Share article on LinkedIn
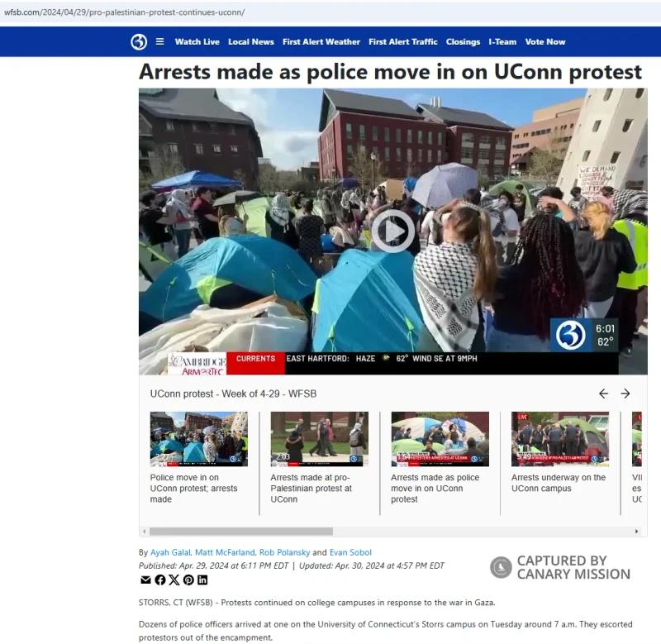 coord(202,580)
